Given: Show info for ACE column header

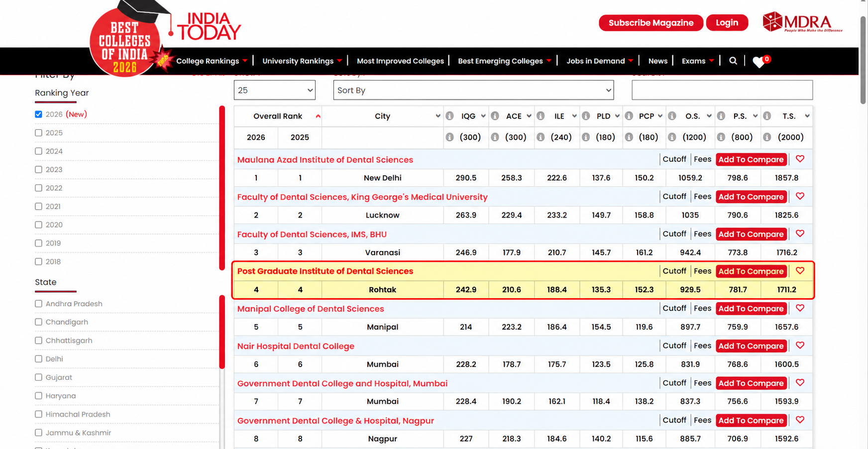Looking at the screenshot, I should coord(495,116).
